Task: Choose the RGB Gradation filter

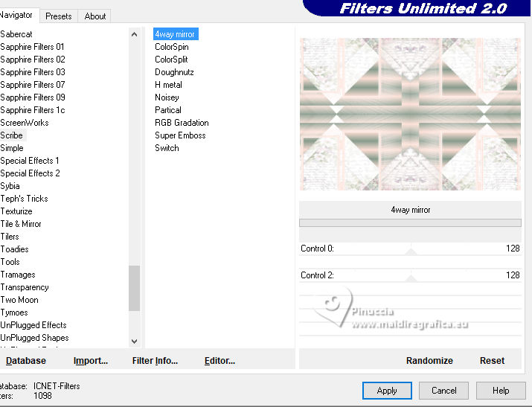Action: point(182,123)
